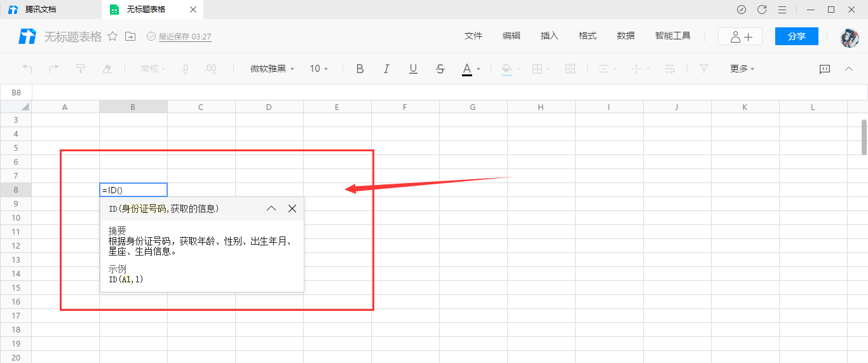This screenshot has height=363, width=868.
Task: Click the 最近保存 03:27 link
Action: [185, 37]
